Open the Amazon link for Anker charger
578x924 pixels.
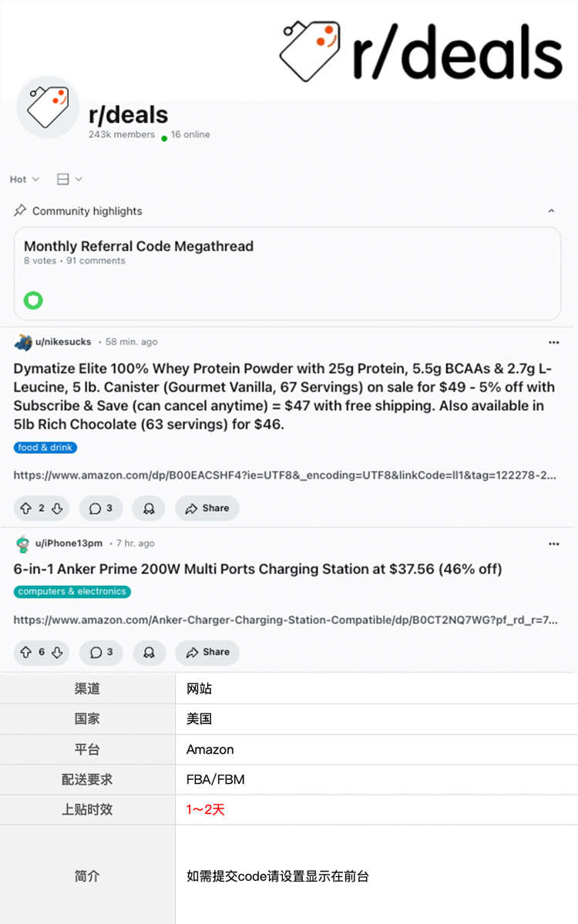point(285,620)
